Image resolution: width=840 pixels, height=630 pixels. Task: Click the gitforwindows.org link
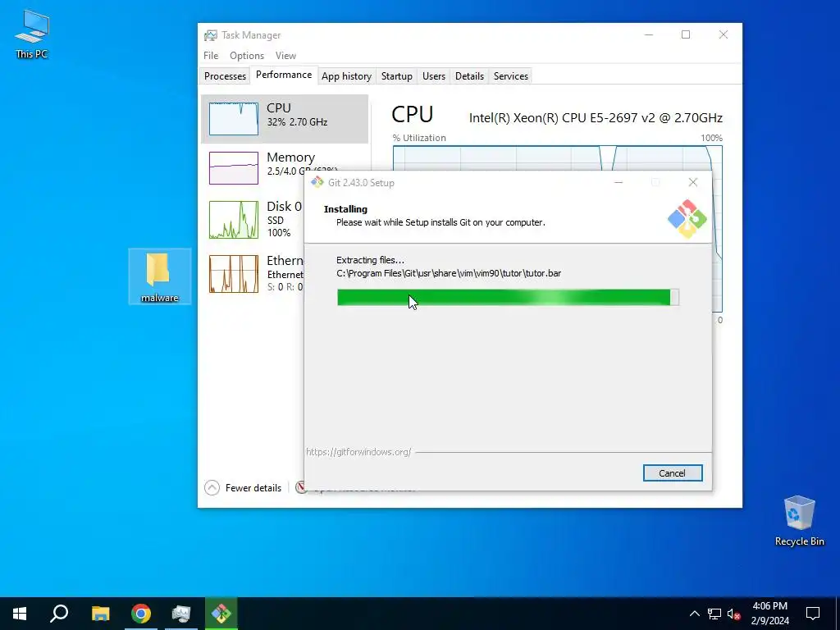click(x=358, y=452)
